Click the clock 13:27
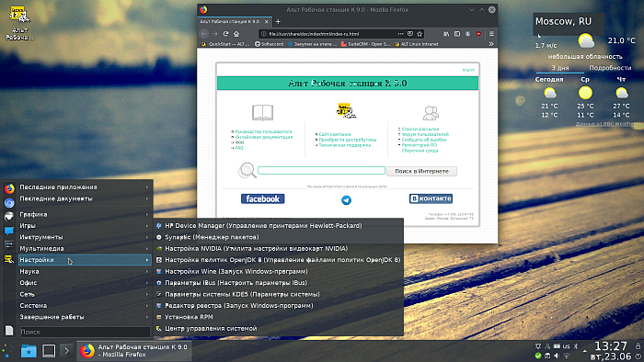This screenshot has width=644, height=362. [x=611, y=346]
